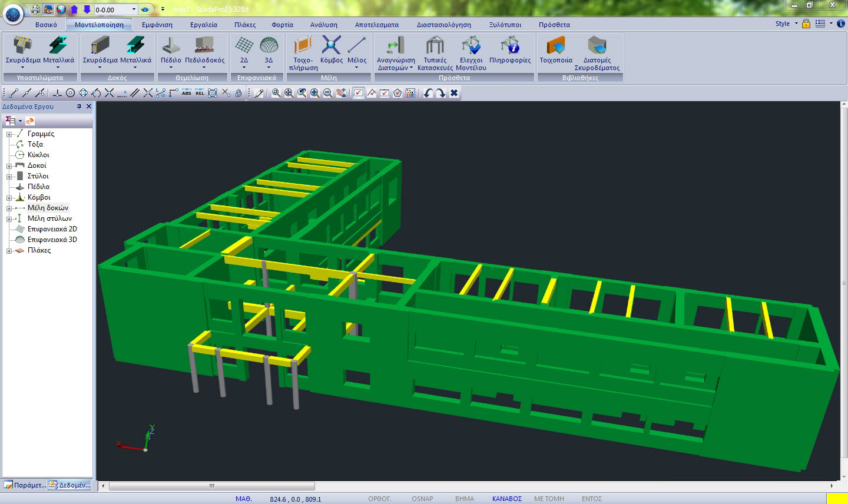Select the Κόμβος node tool

332,51
